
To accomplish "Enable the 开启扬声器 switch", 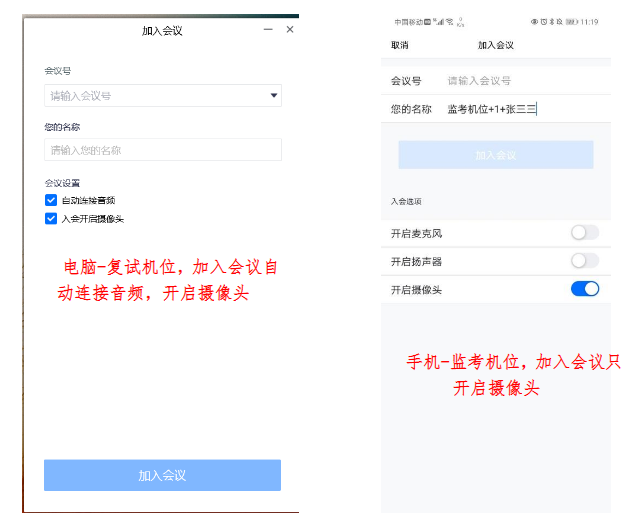I will click(584, 261).
